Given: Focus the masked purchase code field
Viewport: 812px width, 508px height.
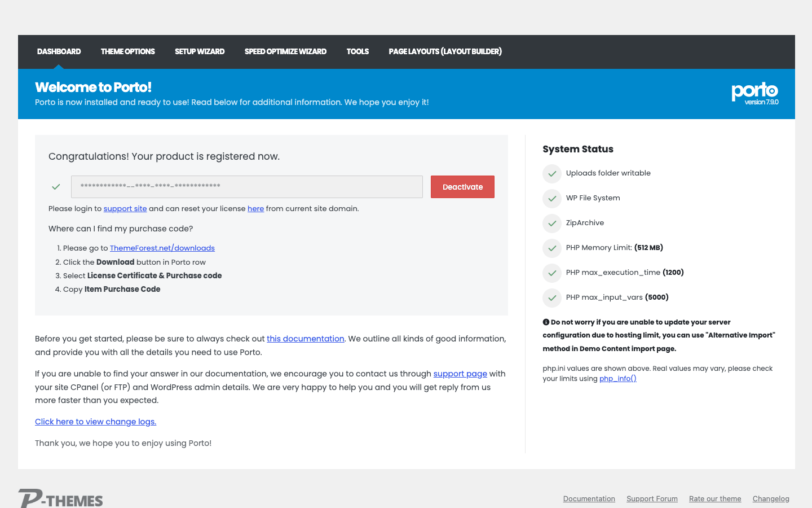Looking at the screenshot, I should tap(247, 187).
